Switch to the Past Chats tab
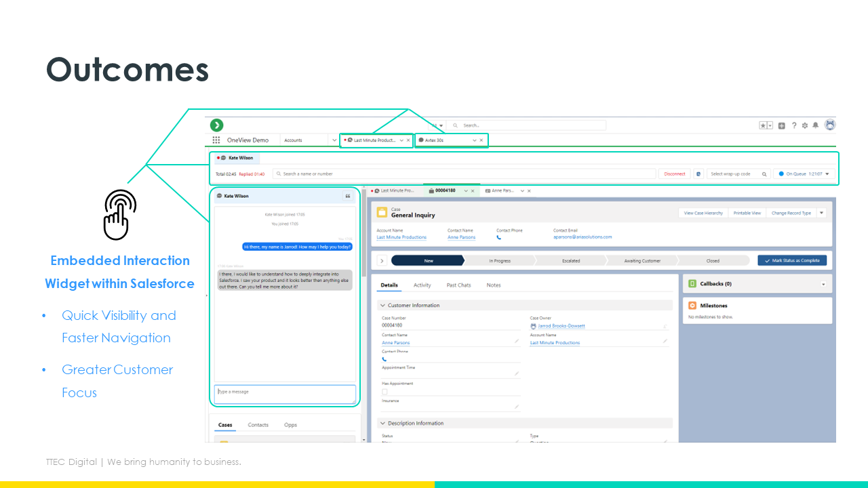This screenshot has width=868, height=488. (x=459, y=285)
